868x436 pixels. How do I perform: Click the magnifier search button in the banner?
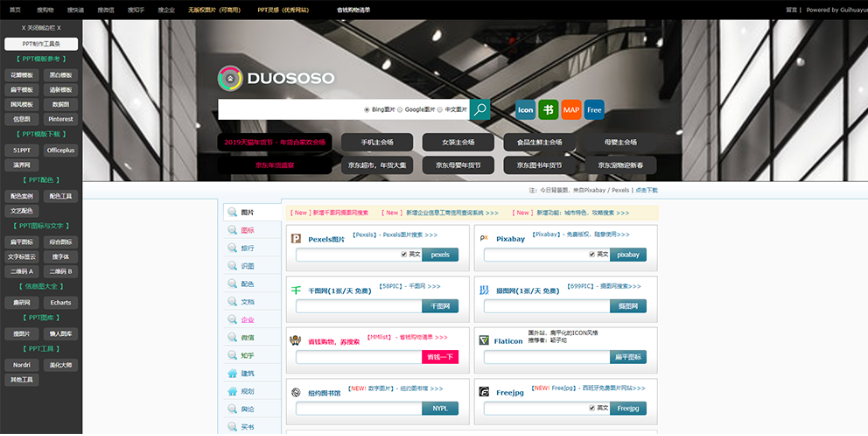click(480, 109)
